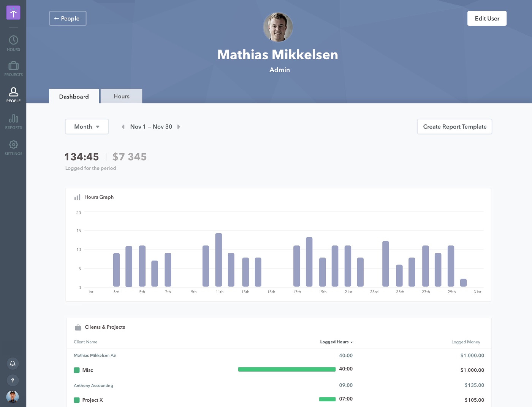Open Reports from the sidebar
532x407 pixels.
pyautogui.click(x=13, y=121)
